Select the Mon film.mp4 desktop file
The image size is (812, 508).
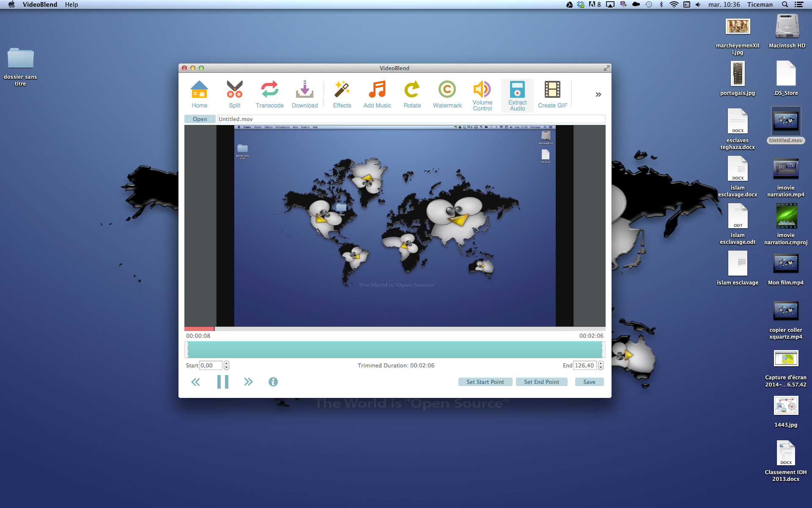(786, 269)
